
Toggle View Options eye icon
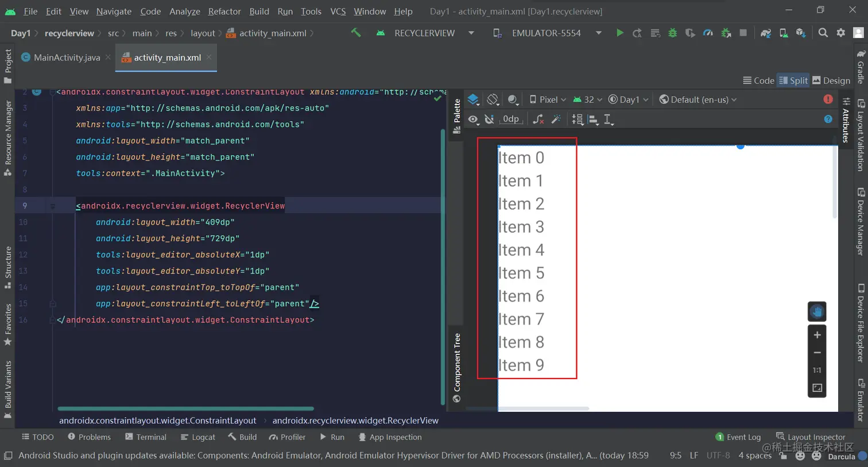point(473,119)
